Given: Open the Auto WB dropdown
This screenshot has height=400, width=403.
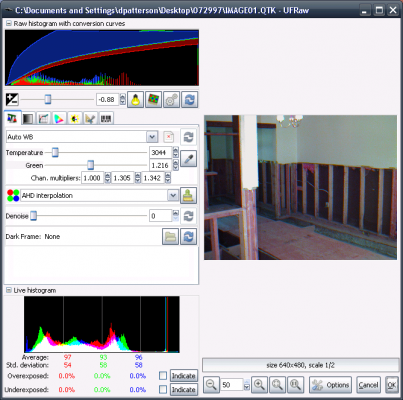Looking at the screenshot, I should click(152, 137).
